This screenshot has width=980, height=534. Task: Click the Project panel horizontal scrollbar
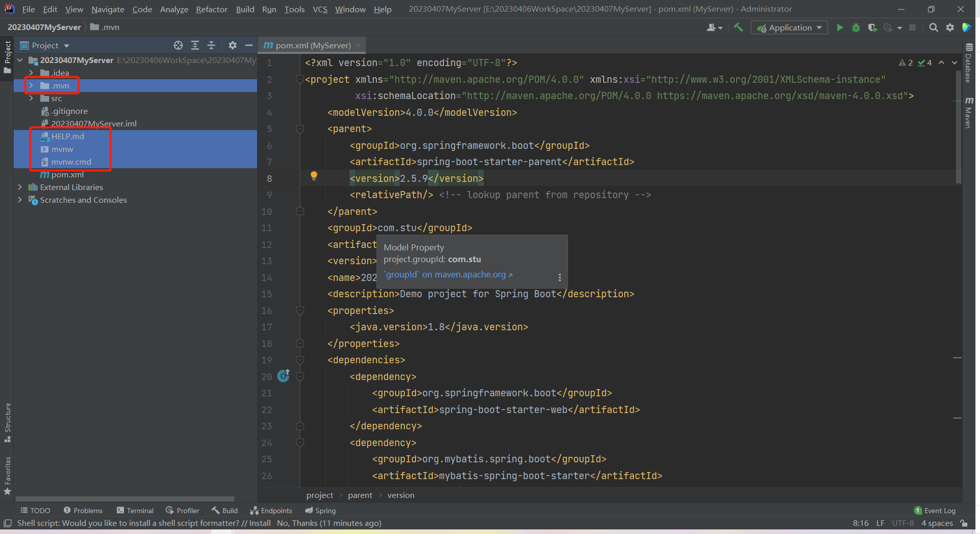(x=124, y=499)
